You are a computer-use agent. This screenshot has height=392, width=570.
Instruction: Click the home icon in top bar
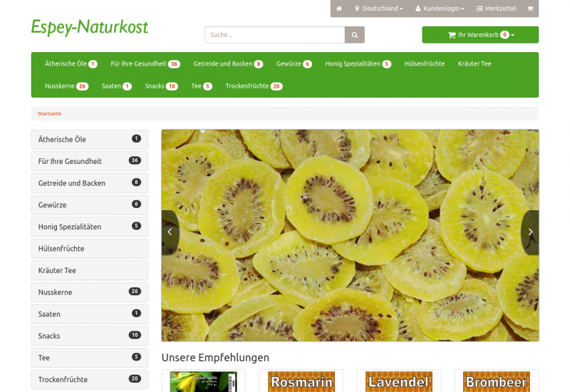tap(339, 9)
